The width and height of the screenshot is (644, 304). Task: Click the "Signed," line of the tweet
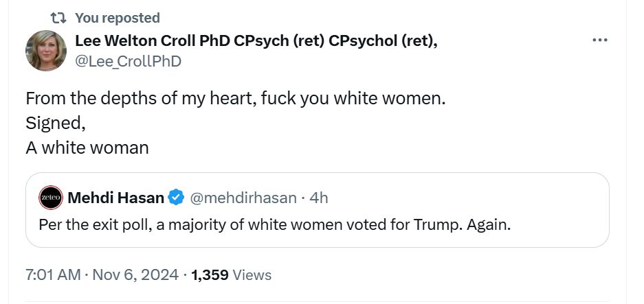point(54,123)
